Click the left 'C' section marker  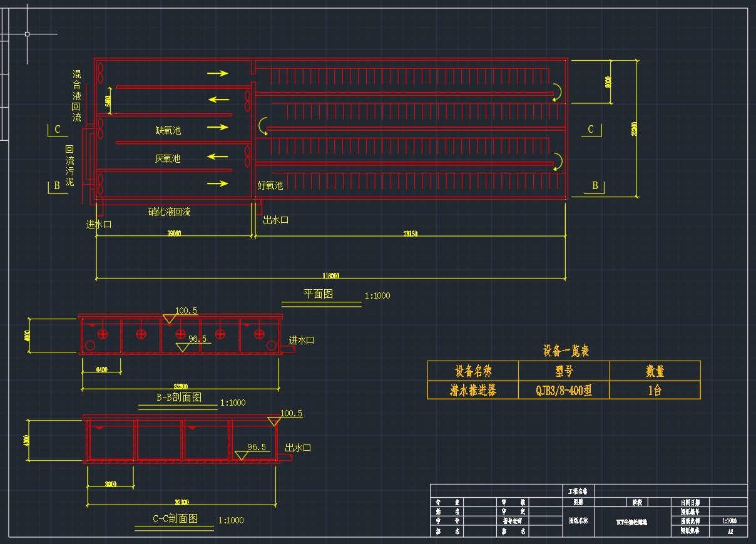(58, 130)
